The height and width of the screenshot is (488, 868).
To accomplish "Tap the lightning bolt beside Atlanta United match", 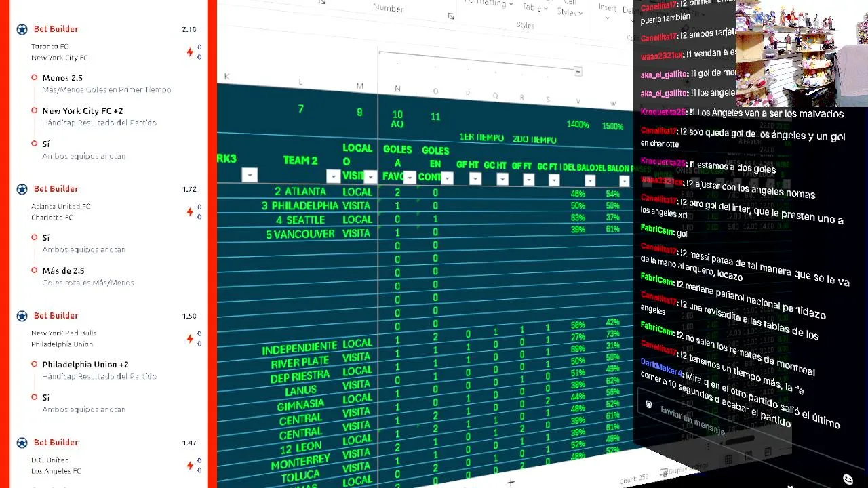I will click(x=190, y=212).
